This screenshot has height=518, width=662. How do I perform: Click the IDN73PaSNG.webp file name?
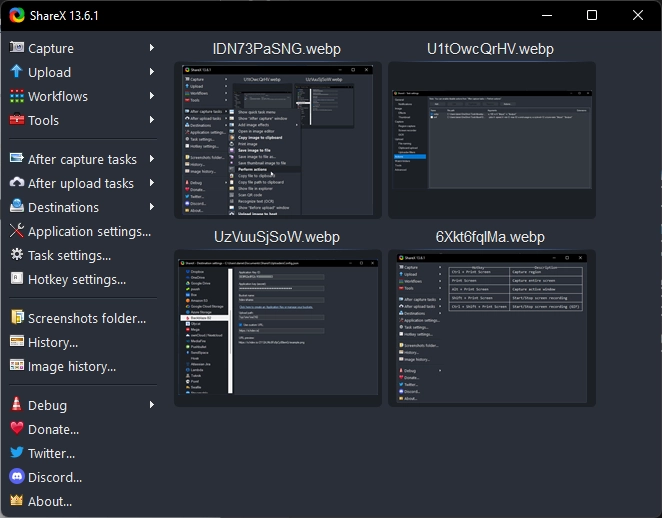pos(277,49)
